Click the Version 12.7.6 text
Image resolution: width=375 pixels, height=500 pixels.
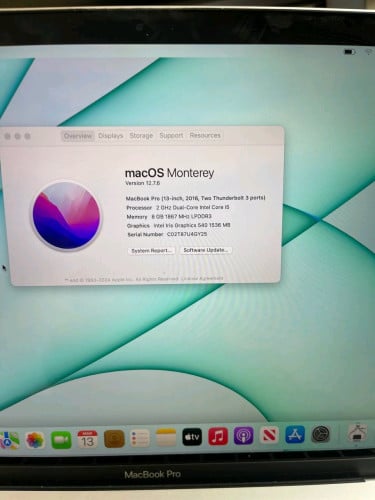143,183
